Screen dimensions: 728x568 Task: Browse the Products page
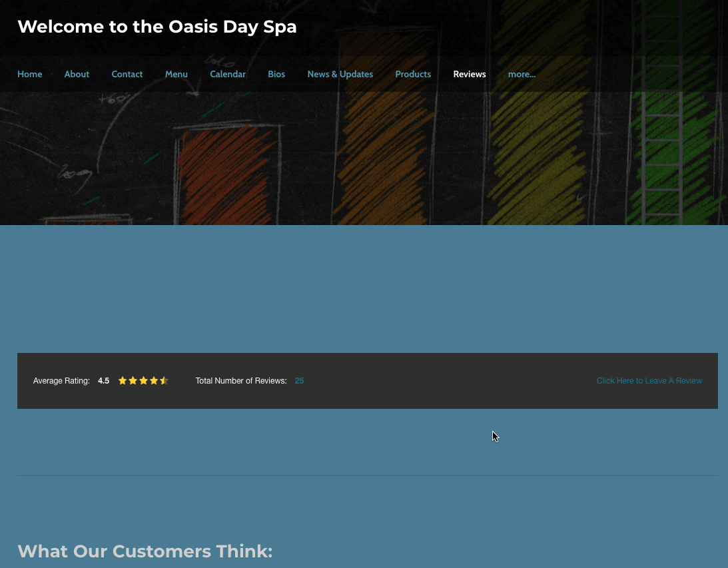pos(413,74)
